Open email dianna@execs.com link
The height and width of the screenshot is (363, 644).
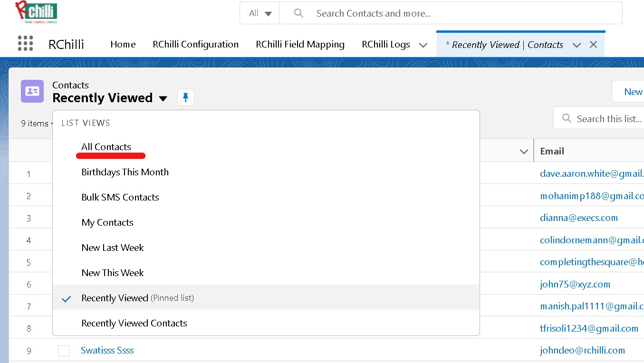coord(579,218)
